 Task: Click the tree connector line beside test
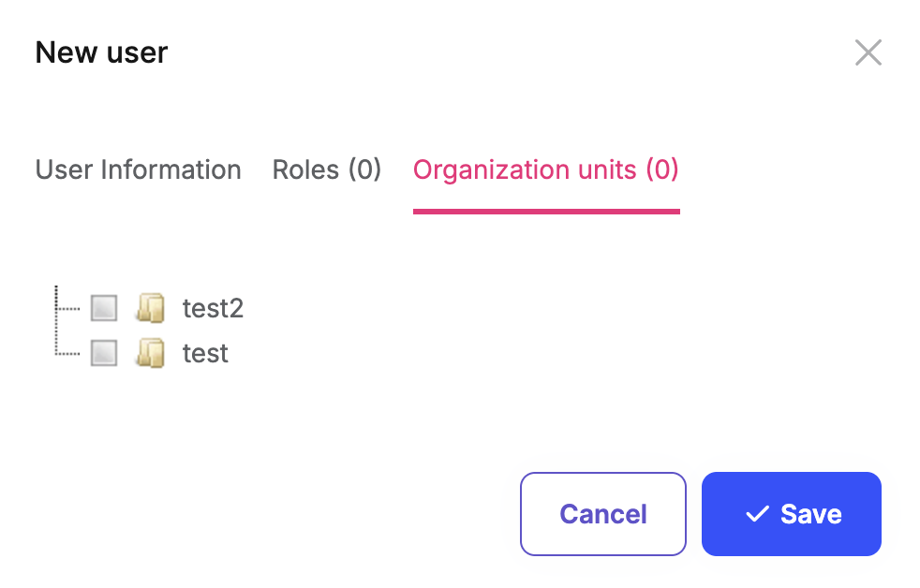click(x=70, y=353)
